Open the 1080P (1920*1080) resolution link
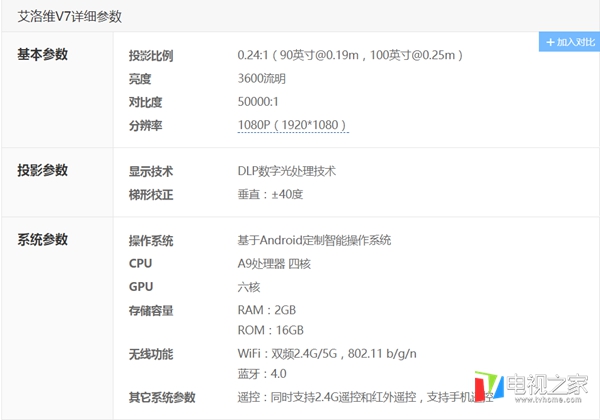The height and width of the screenshot is (420, 600). tap(293, 125)
